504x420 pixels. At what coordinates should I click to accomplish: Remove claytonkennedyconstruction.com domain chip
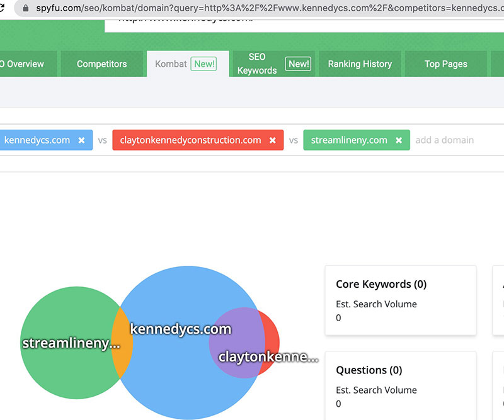point(273,140)
